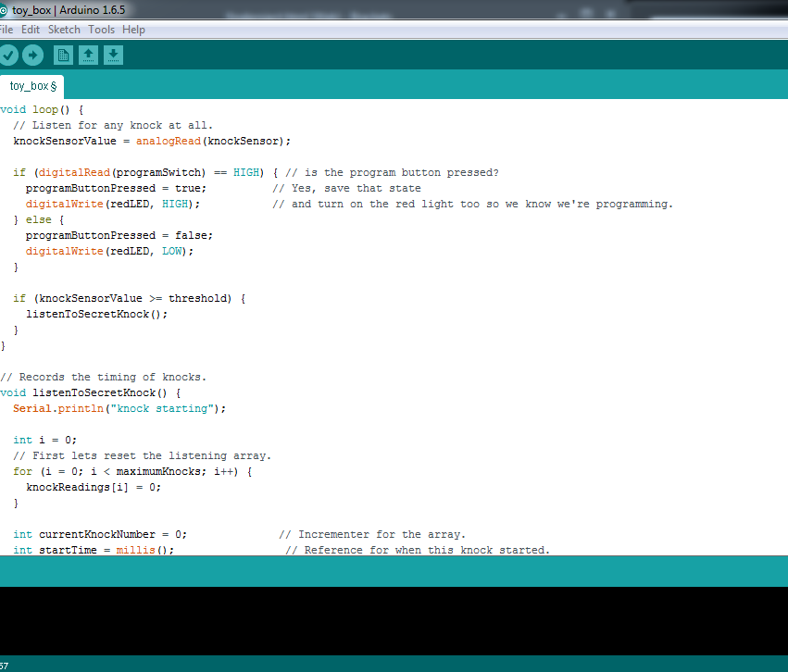Click the 'void loop() {' line
This screenshot has height=672, width=788.
(42, 109)
